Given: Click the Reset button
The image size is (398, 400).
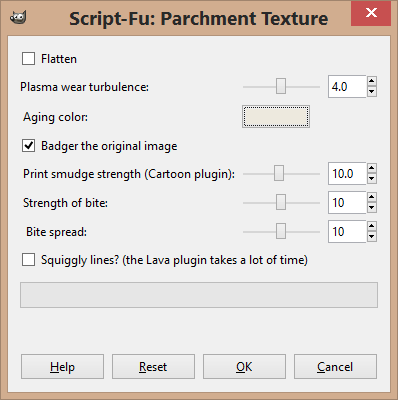Looking at the screenshot, I should (x=153, y=367).
